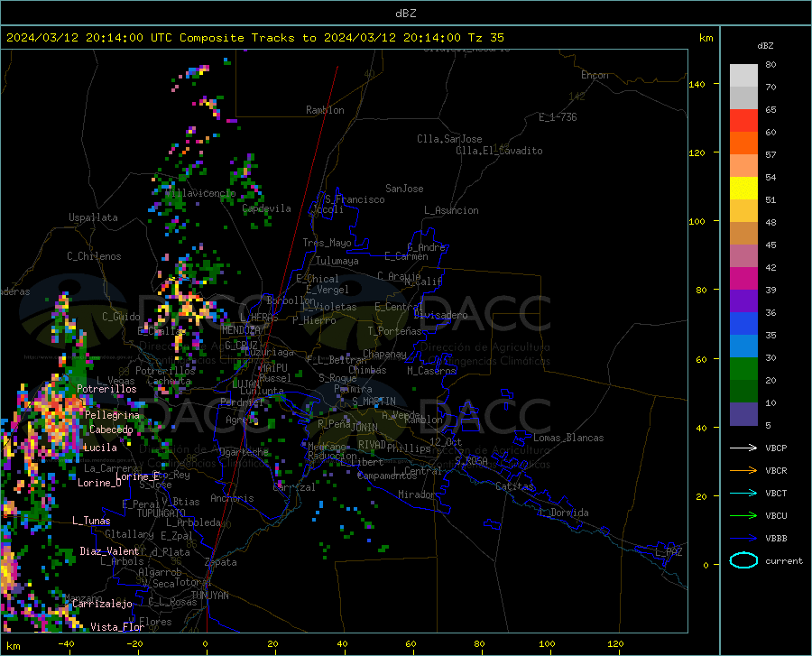Click the Pellegrina label

[x=113, y=415]
